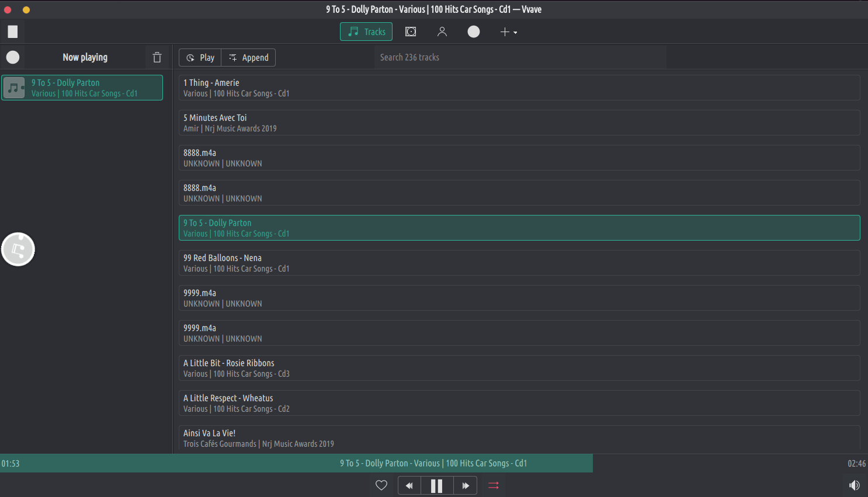Open the Albums view icon
This screenshot has height=497, width=868.
[x=411, y=32]
